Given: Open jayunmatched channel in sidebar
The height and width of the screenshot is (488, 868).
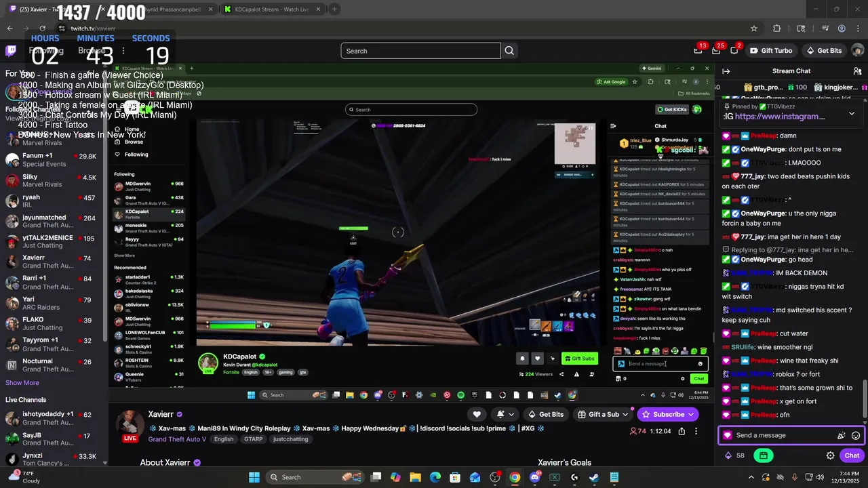Looking at the screenshot, I should point(53,222).
